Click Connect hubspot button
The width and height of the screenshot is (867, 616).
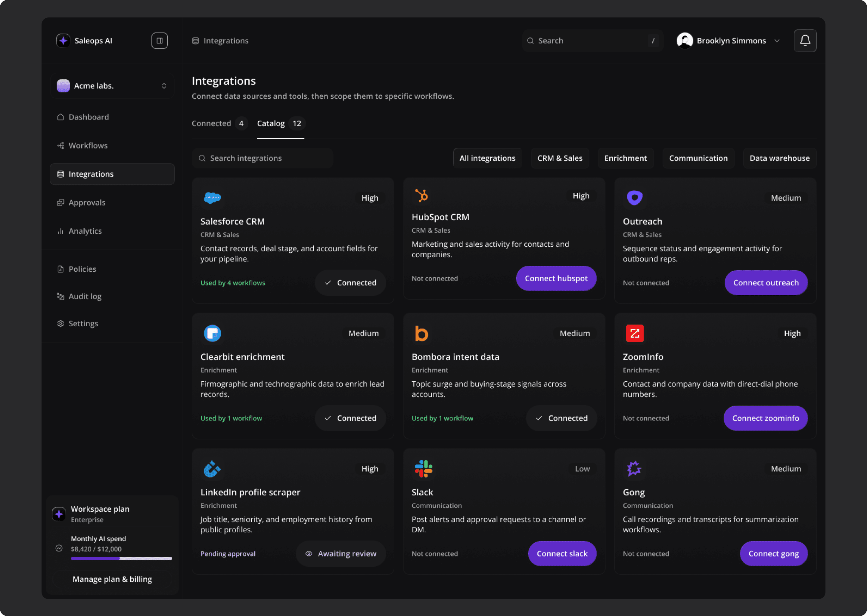[x=556, y=279]
